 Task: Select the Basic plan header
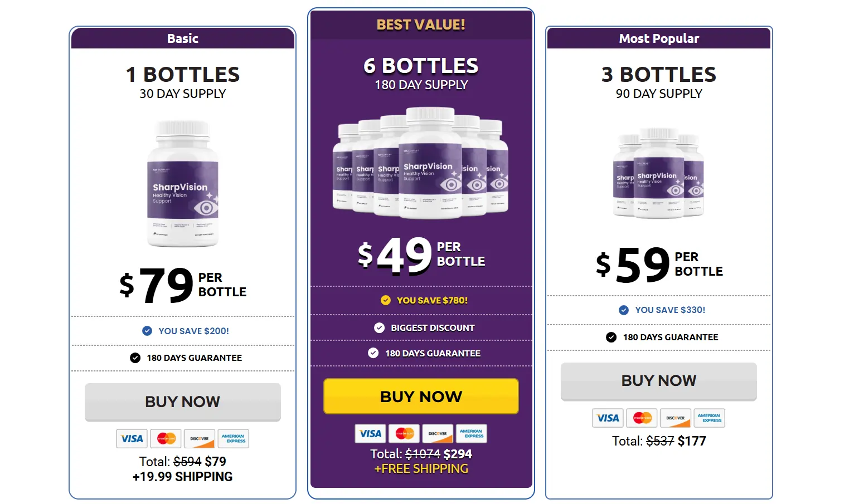(x=182, y=38)
